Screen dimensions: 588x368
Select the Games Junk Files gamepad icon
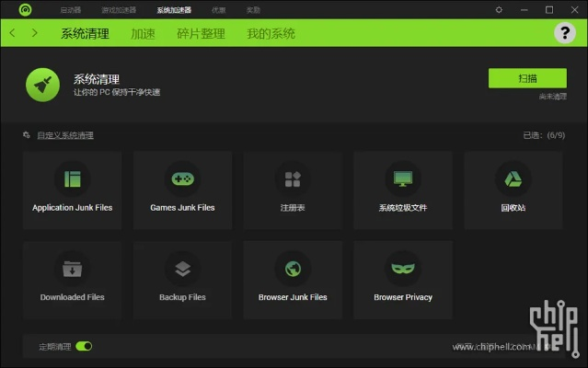[182, 178]
